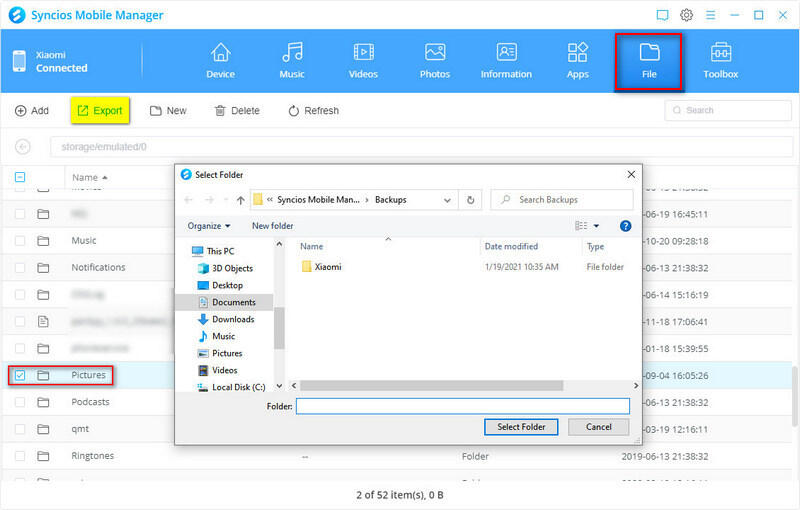Tick the Podcasts folder checkbox
The height and width of the screenshot is (510, 800).
point(20,402)
